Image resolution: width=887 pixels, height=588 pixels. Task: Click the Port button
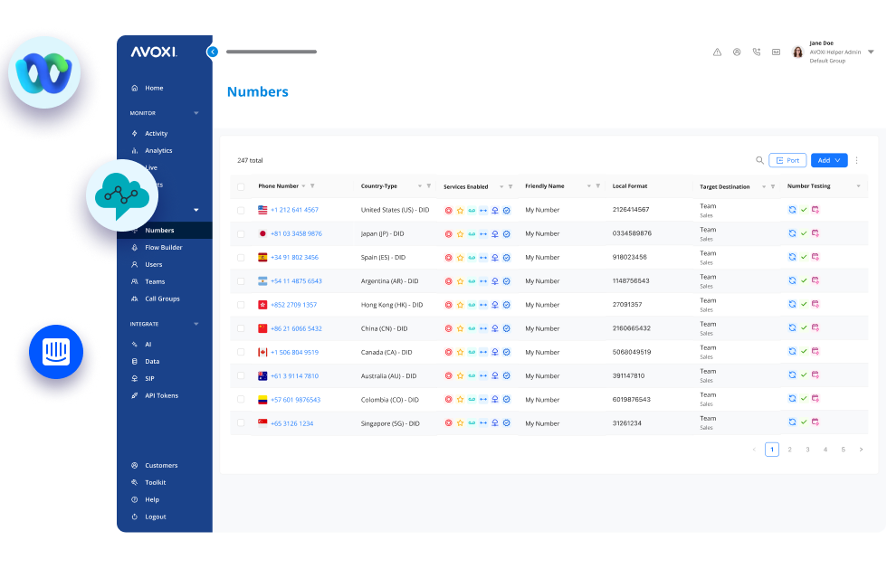tap(787, 160)
